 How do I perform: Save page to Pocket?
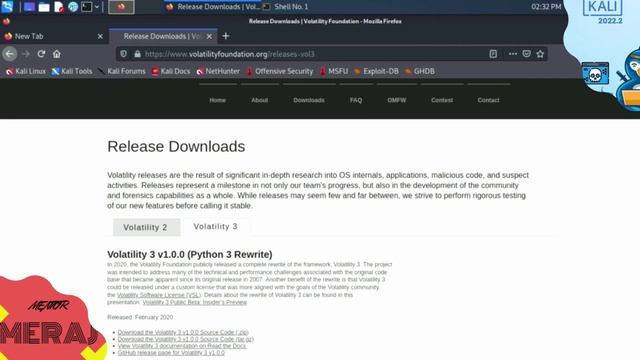coord(527,54)
